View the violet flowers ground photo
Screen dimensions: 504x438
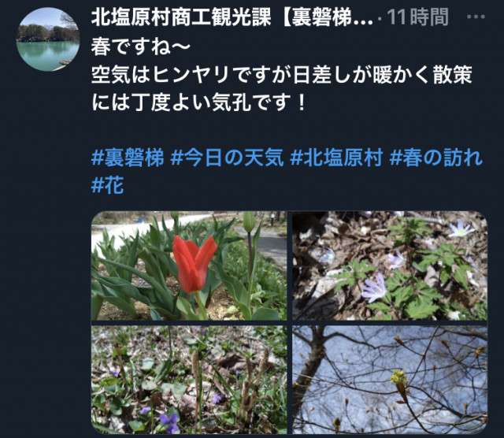coord(189,380)
